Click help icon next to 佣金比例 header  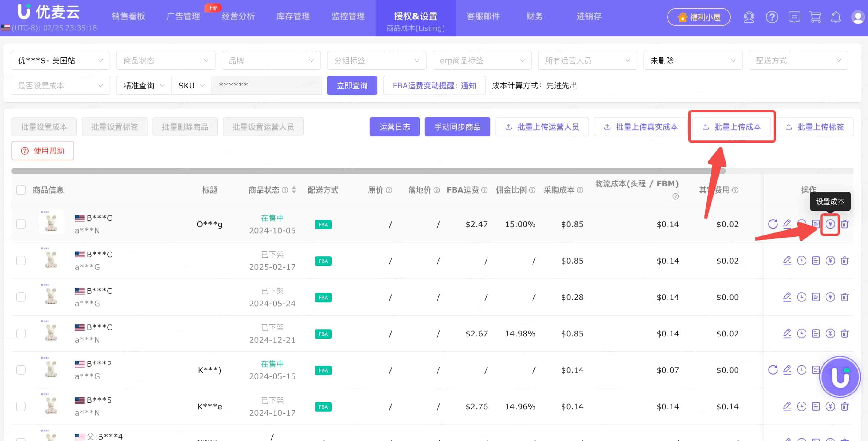(532, 190)
